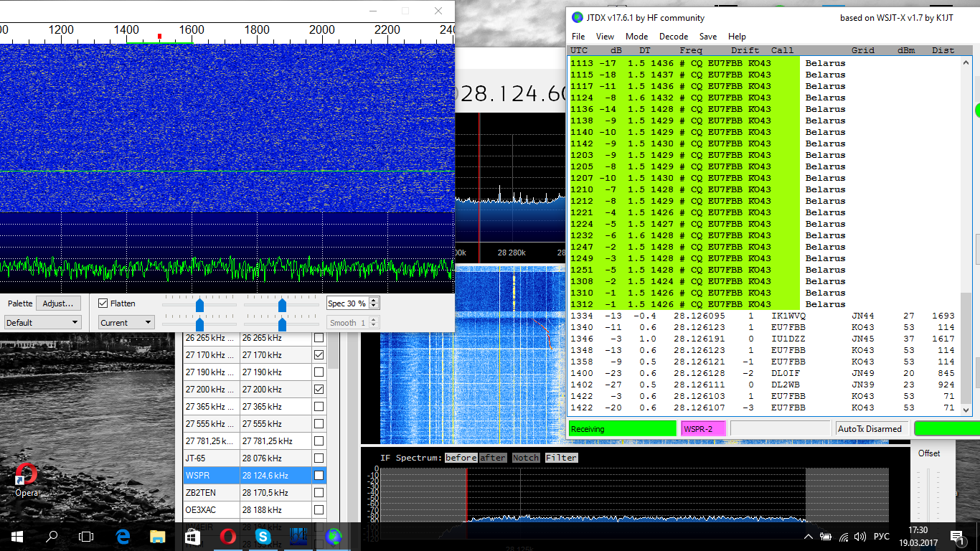Open the Current spectrum mode dropdown
This screenshot has width=980, height=551.
(x=126, y=323)
